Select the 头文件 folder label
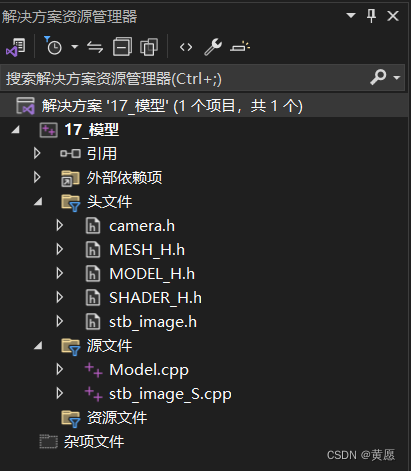This screenshot has width=411, height=471. coord(109,202)
